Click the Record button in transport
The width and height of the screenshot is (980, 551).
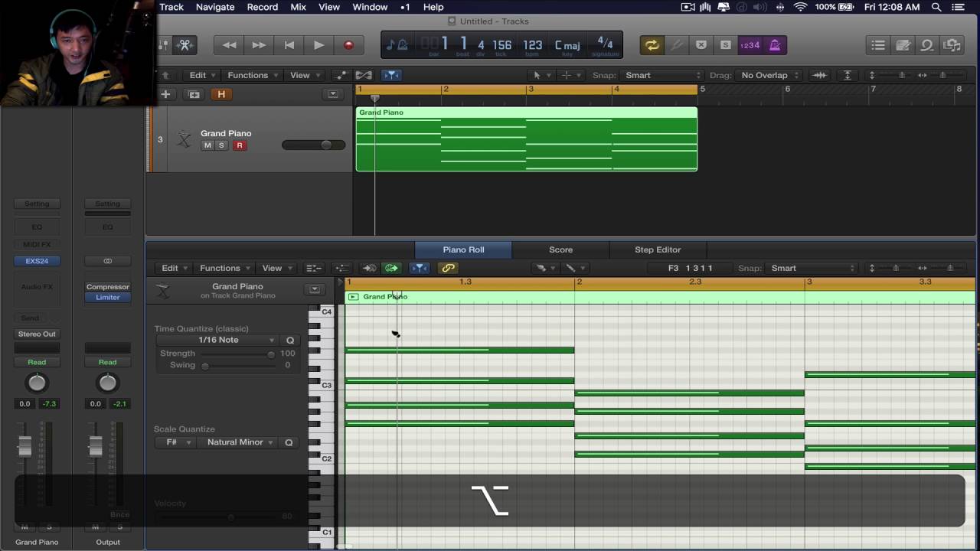tap(348, 45)
